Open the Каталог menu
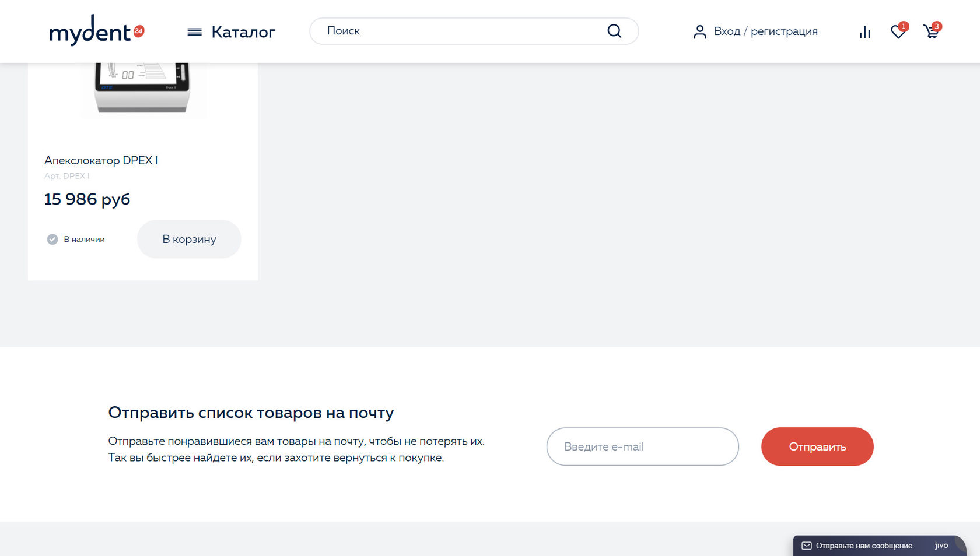The image size is (980, 556). point(243,32)
